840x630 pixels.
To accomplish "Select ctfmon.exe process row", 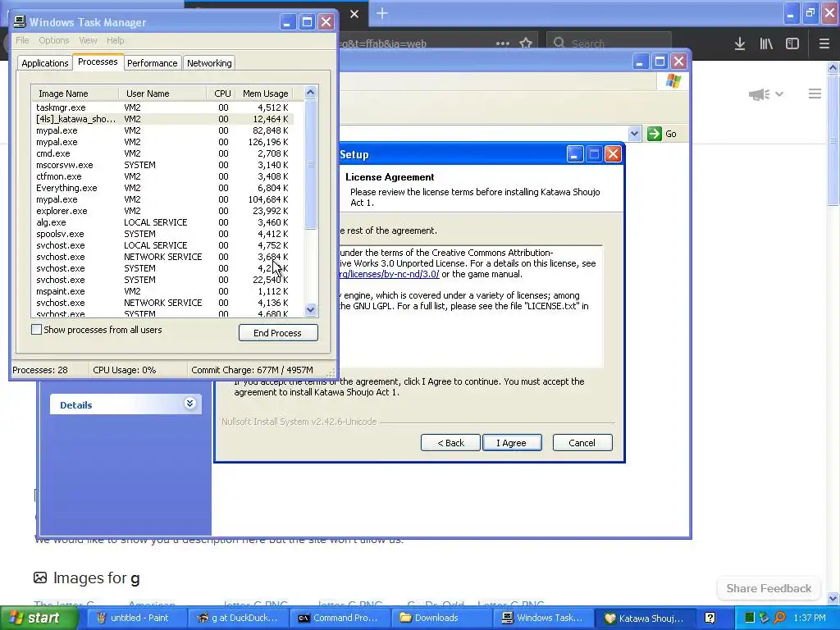I will [163, 176].
